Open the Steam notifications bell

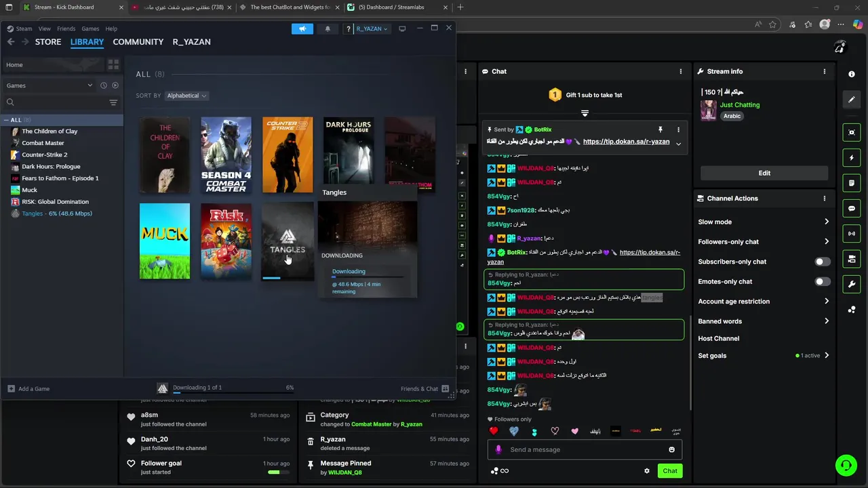[x=328, y=28]
